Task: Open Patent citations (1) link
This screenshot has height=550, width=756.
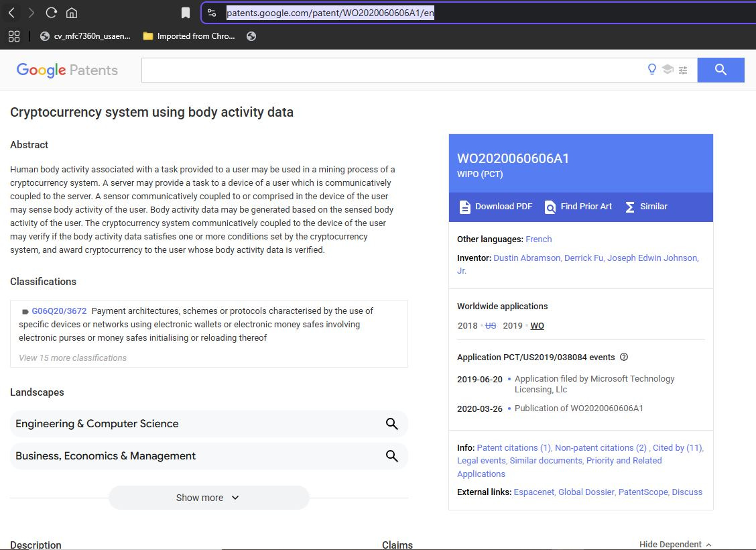Action: point(513,448)
